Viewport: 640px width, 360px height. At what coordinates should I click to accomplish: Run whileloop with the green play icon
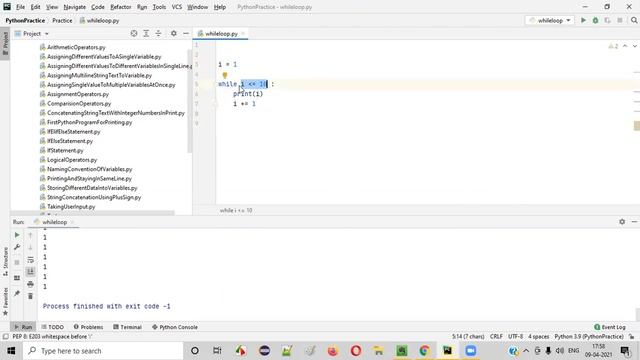pos(583,20)
